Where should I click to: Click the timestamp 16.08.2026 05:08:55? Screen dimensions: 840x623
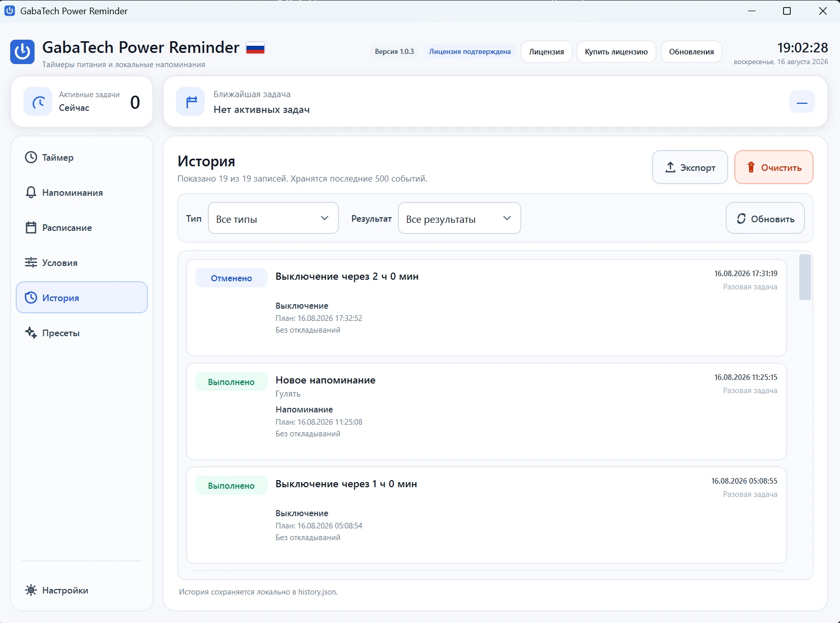744,481
